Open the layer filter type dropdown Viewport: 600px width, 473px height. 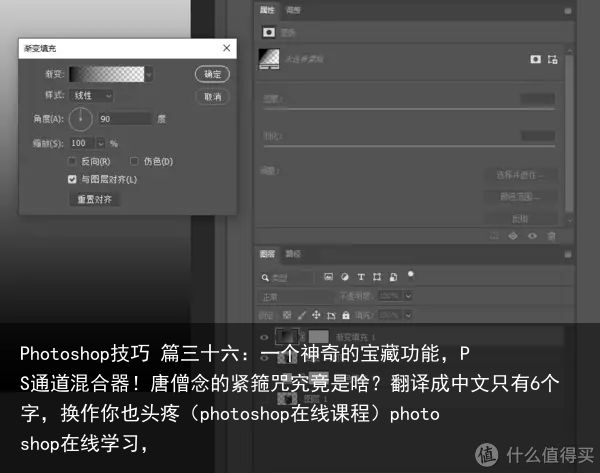(287, 277)
